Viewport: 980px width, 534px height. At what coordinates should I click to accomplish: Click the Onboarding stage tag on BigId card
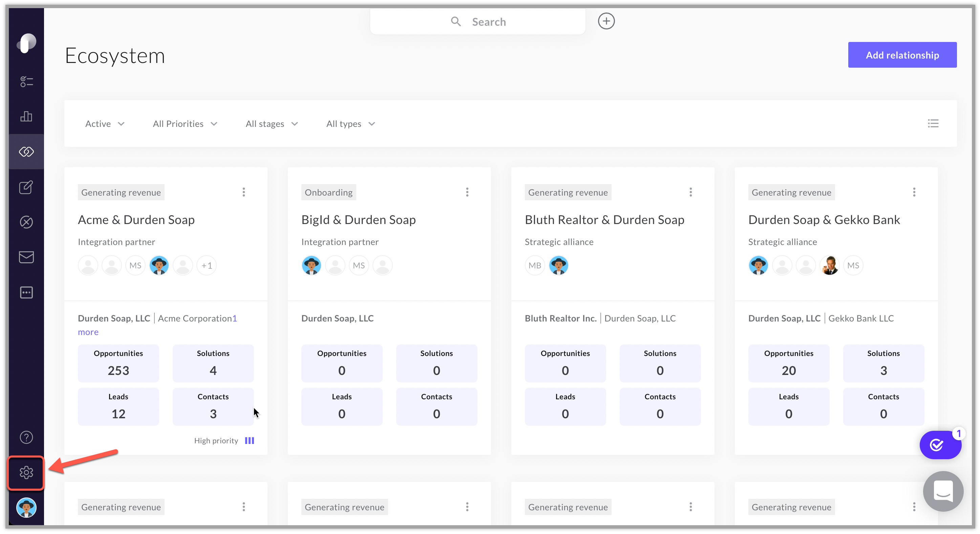click(x=328, y=192)
